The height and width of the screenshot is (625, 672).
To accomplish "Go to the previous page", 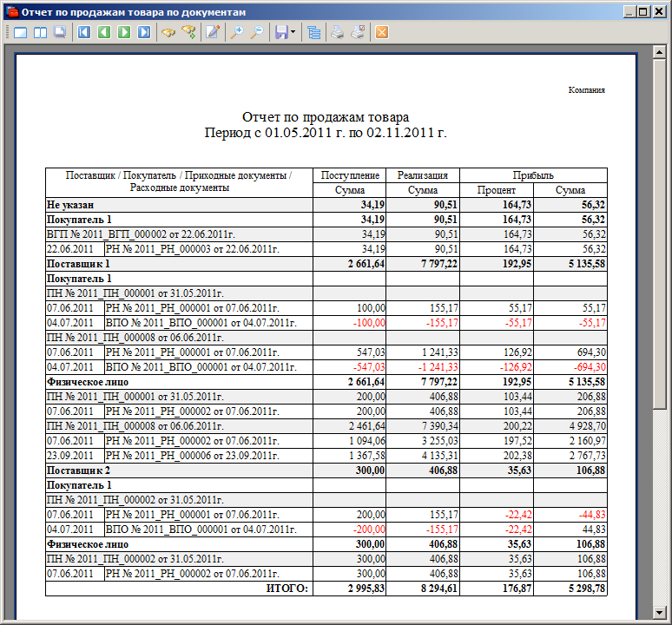I will pyautogui.click(x=104, y=33).
